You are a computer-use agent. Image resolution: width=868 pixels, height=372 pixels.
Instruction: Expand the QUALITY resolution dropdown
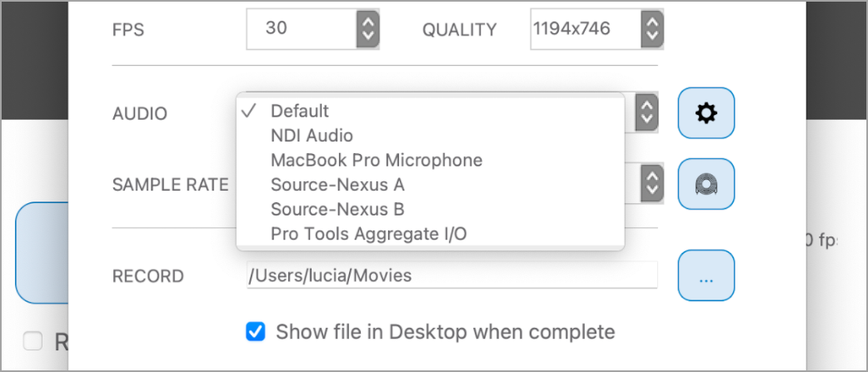[651, 29]
